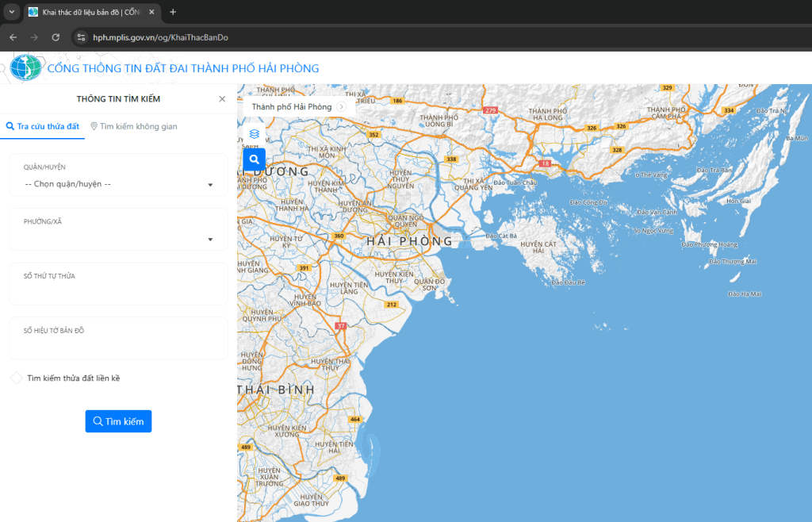Enable Tìm kiếm thửa đất liền kề checkbox
812x522 pixels.
17,378
